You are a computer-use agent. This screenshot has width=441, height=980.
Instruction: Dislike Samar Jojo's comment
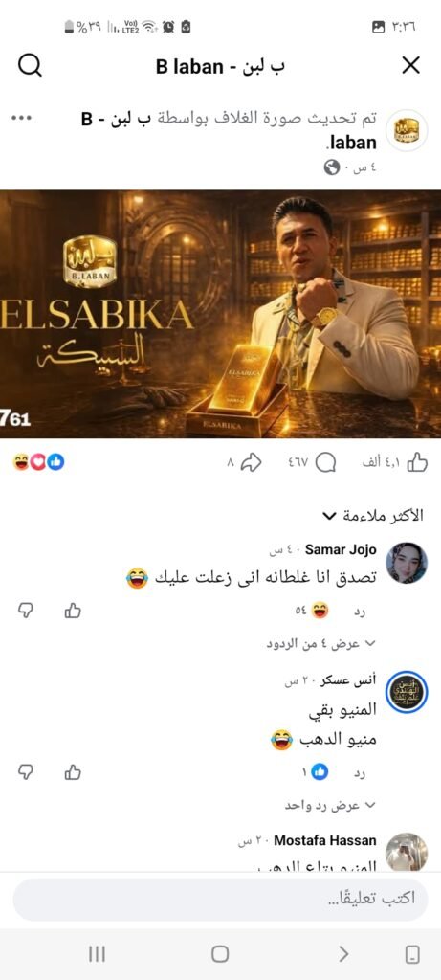[25, 611]
